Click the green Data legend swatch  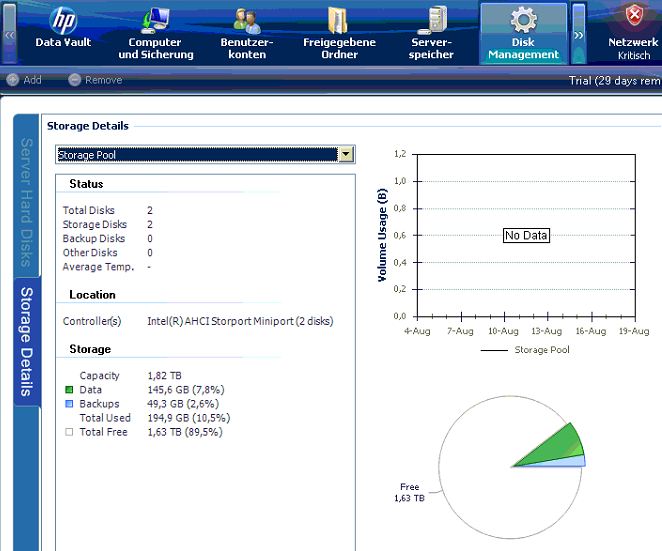[69, 390]
